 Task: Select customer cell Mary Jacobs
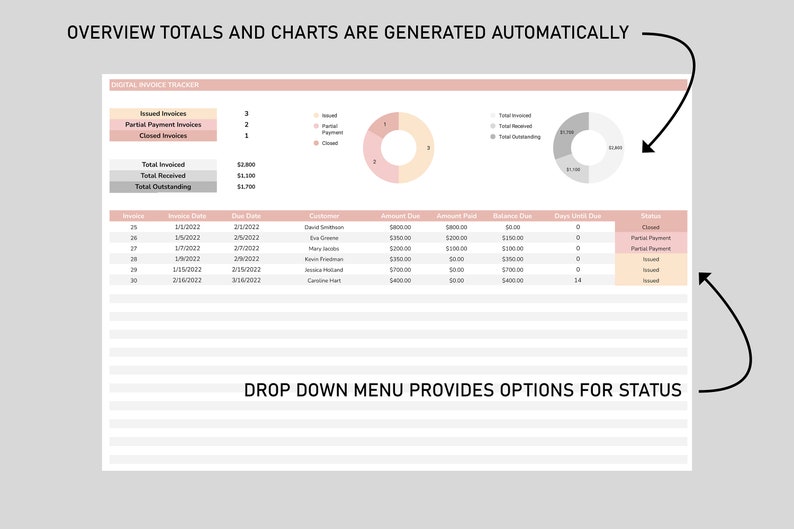point(324,249)
